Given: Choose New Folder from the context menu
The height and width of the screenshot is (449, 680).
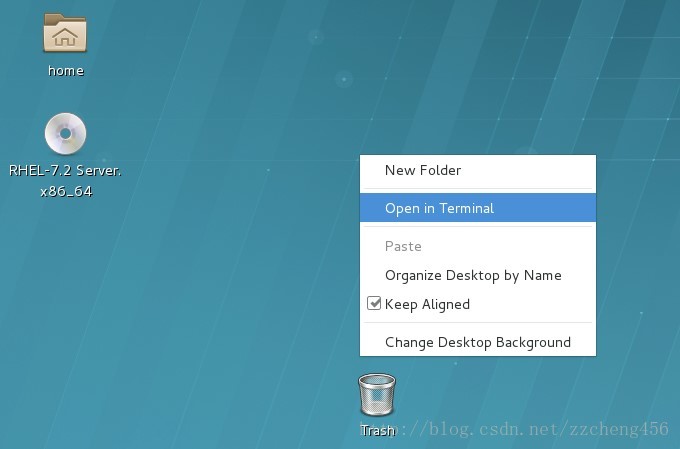Looking at the screenshot, I should [478, 170].
